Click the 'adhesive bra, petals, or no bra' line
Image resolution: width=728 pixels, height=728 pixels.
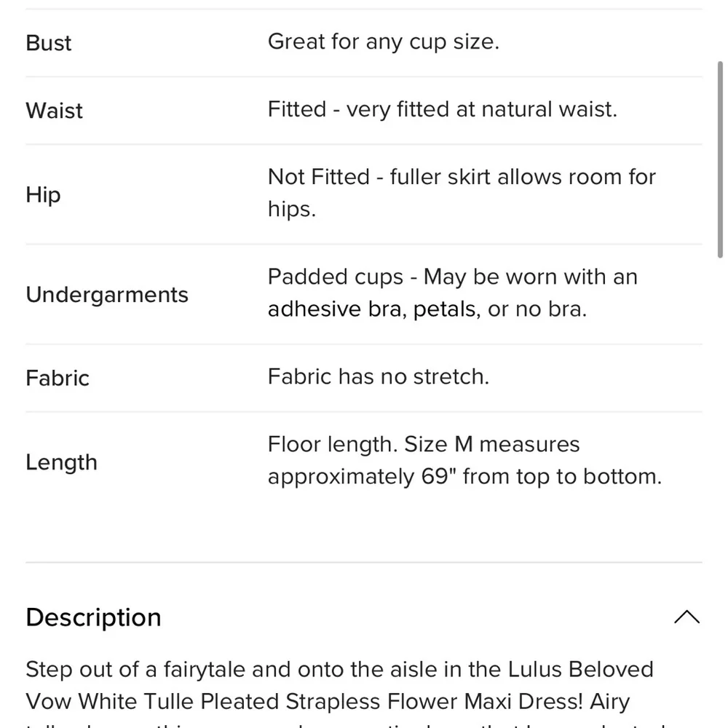pyautogui.click(x=427, y=309)
